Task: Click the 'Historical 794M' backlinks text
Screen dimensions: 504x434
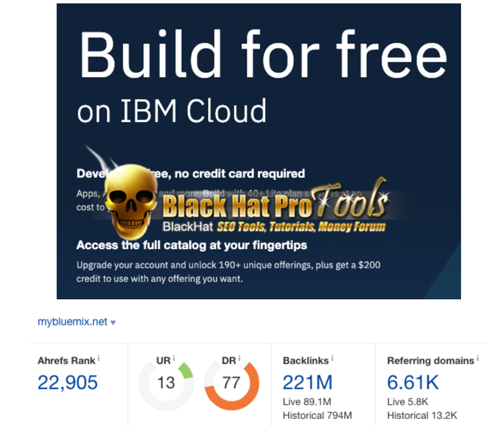Action: 318,416
